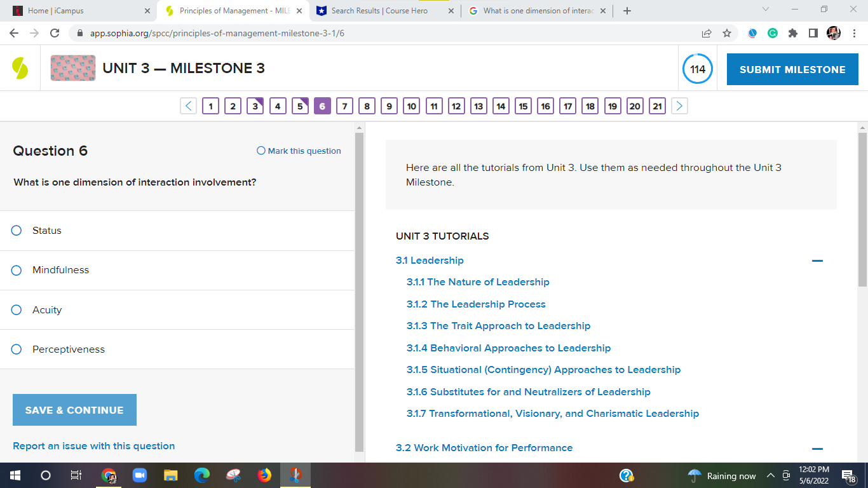Open 3.1.4 Behavioral Approaches to Leadership

pyautogui.click(x=509, y=348)
